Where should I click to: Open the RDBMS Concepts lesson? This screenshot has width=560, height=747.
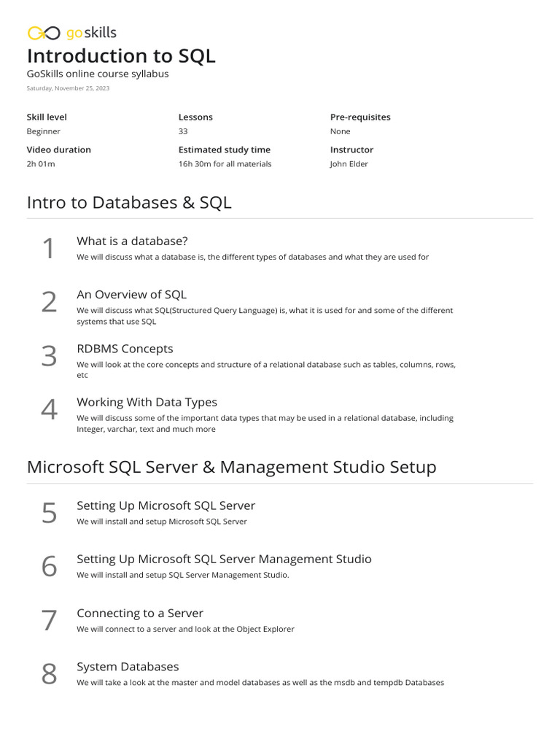click(x=125, y=349)
